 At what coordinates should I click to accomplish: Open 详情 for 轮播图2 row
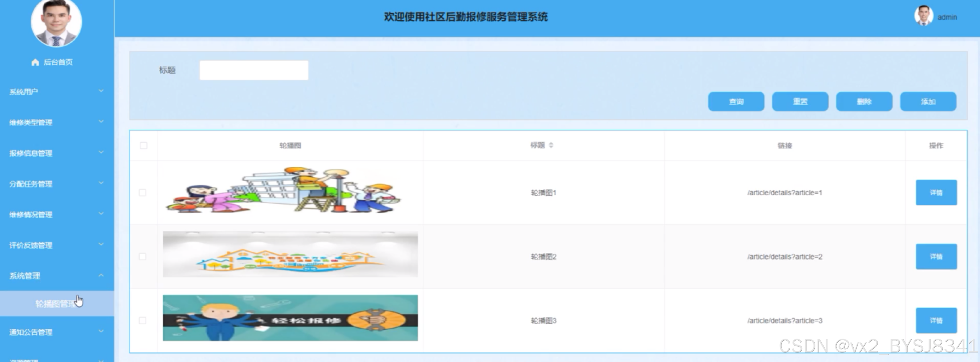(936, 257)
